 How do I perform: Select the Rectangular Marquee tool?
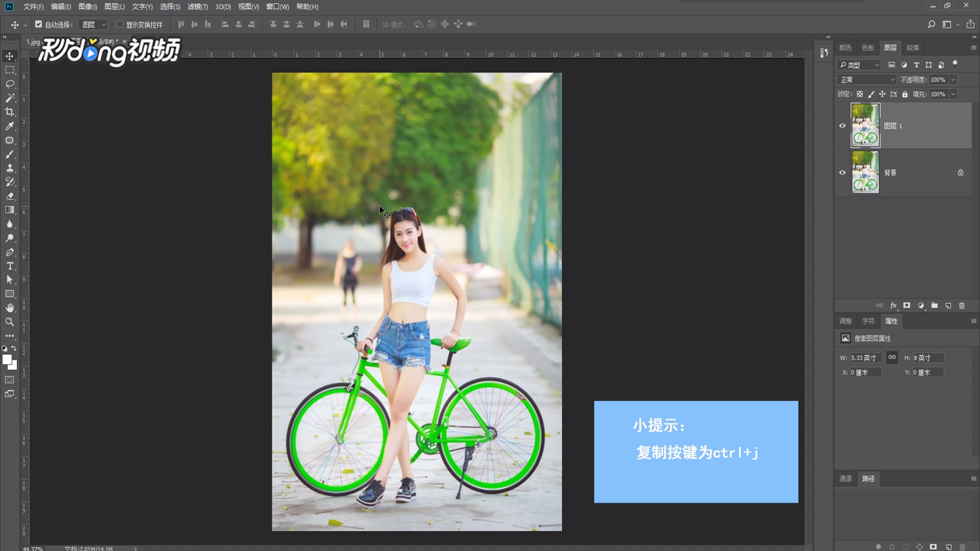coord(10,70)
